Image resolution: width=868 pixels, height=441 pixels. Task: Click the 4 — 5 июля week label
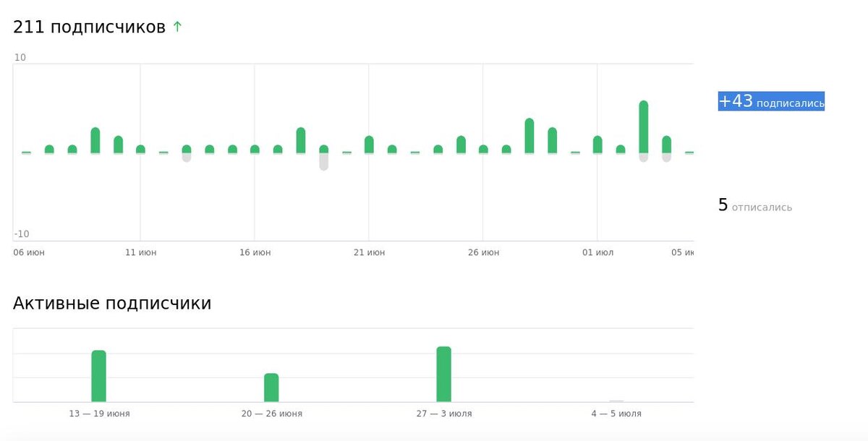click(x=616, y=414)
